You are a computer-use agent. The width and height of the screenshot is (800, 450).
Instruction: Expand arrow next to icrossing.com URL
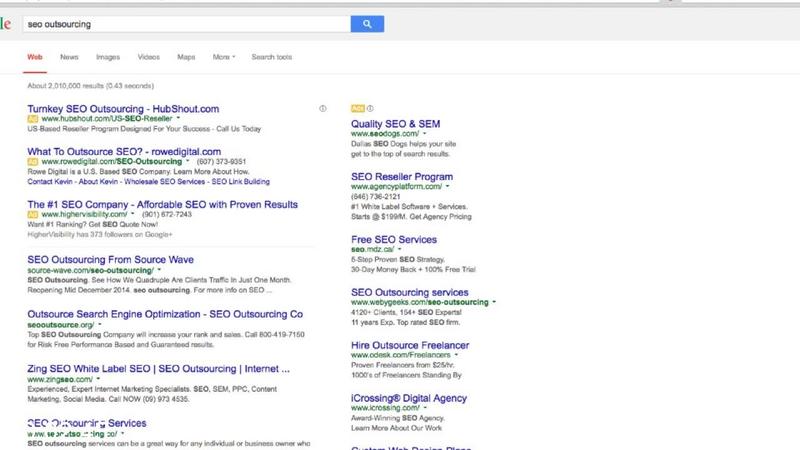425,408
